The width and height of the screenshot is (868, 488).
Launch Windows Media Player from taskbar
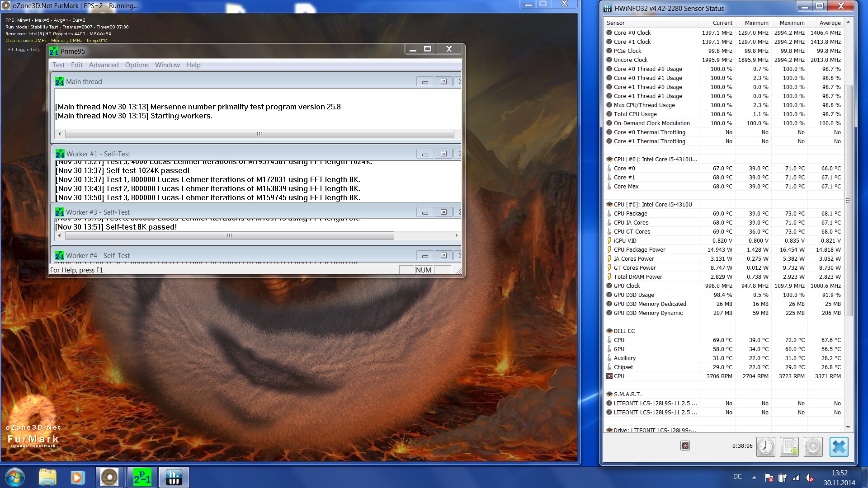click(77, 477)
